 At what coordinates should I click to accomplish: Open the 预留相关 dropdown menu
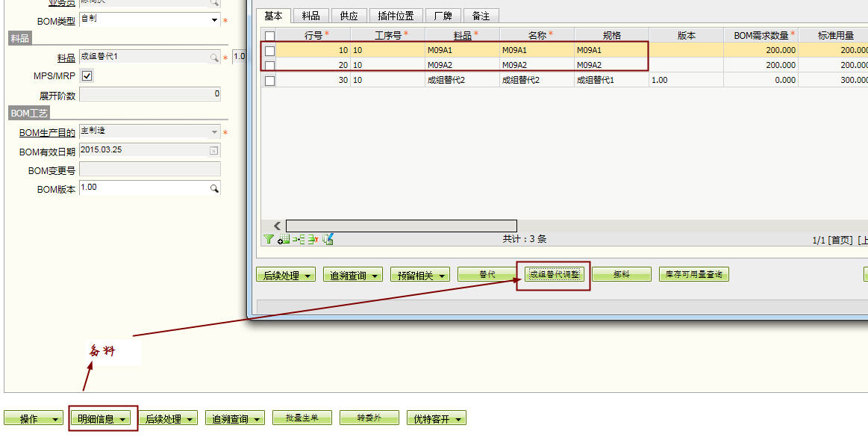[x=421, y=276]
